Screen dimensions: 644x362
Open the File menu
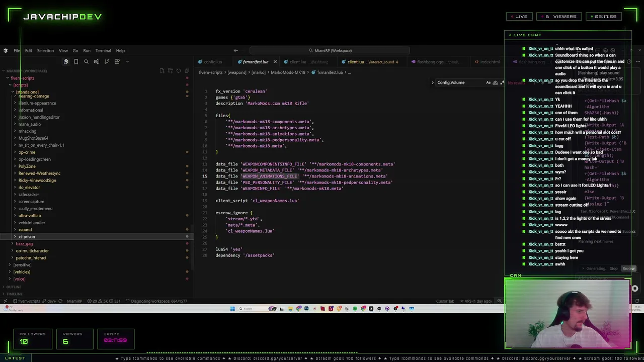coord(17,51)
